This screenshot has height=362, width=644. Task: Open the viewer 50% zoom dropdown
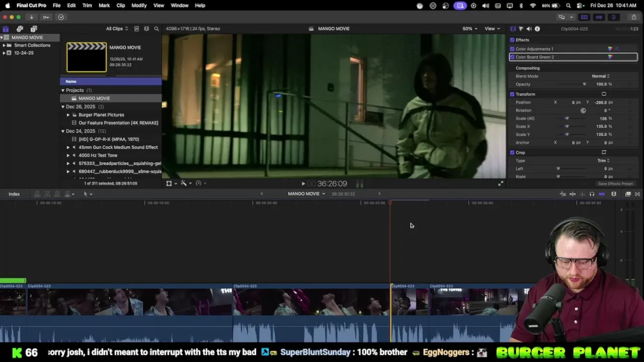click(x=470, y=29)
